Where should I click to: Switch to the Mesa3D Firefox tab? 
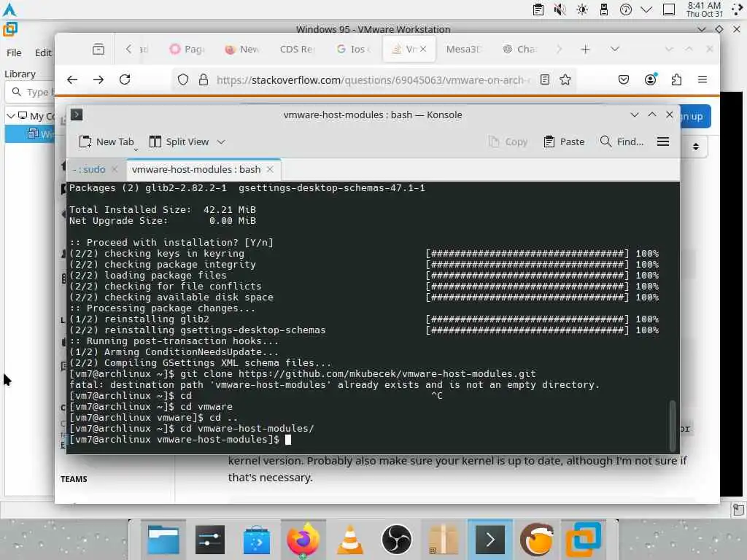463,49
